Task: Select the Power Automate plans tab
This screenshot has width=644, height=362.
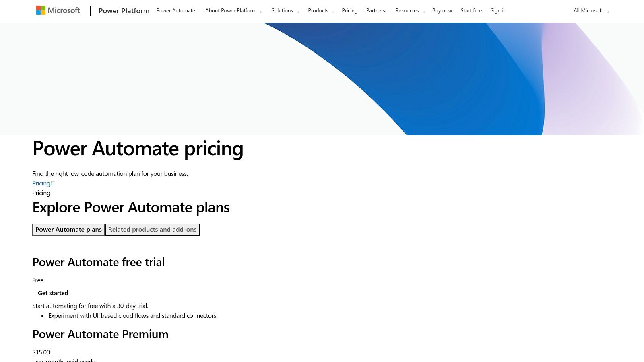Action: 68,229
